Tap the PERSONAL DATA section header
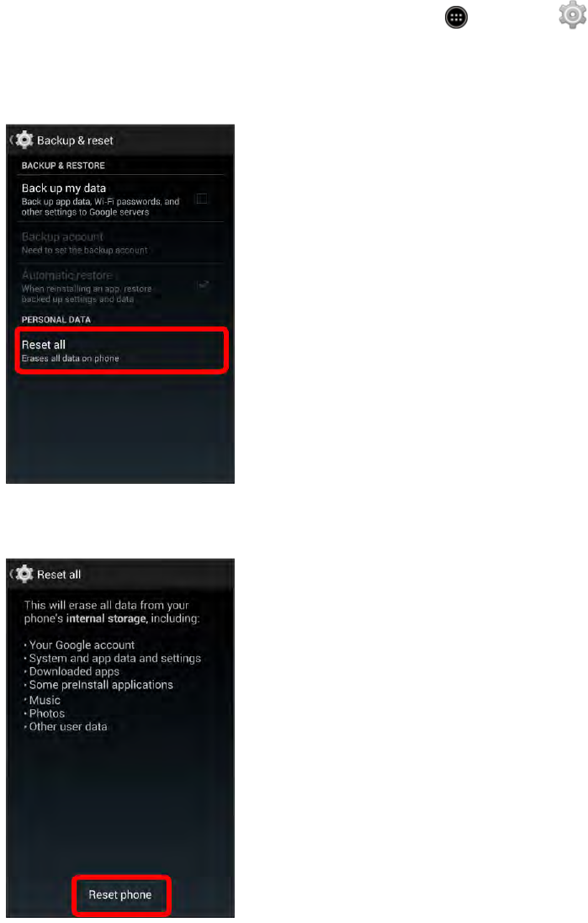 click(56, 320)
